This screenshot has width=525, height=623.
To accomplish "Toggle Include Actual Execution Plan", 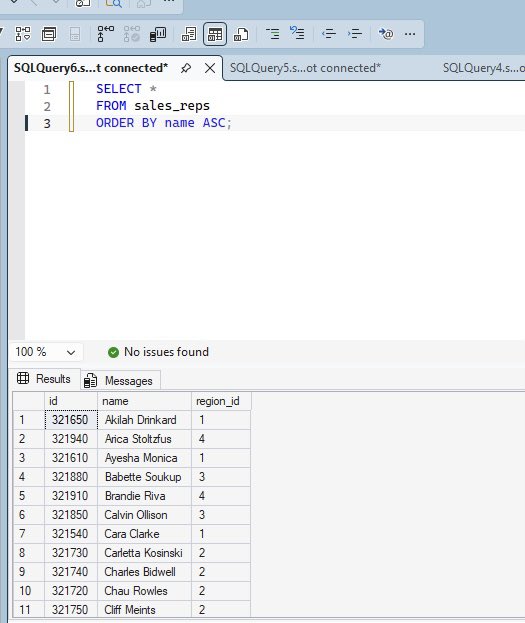I will pyautogui.click(x=105, y=34).
